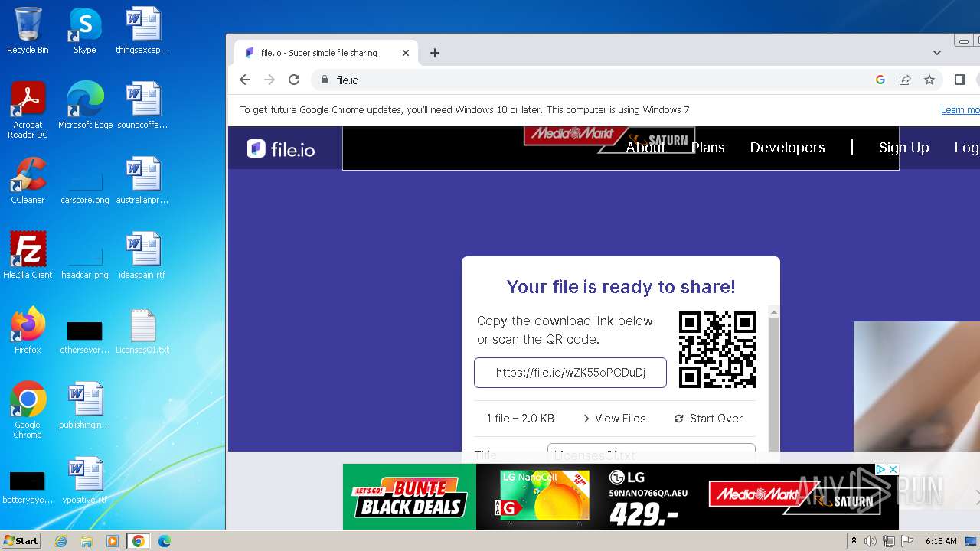The width and height of the screenshot is (980, 551).
Task: Click the download link field
Action: 570,373
